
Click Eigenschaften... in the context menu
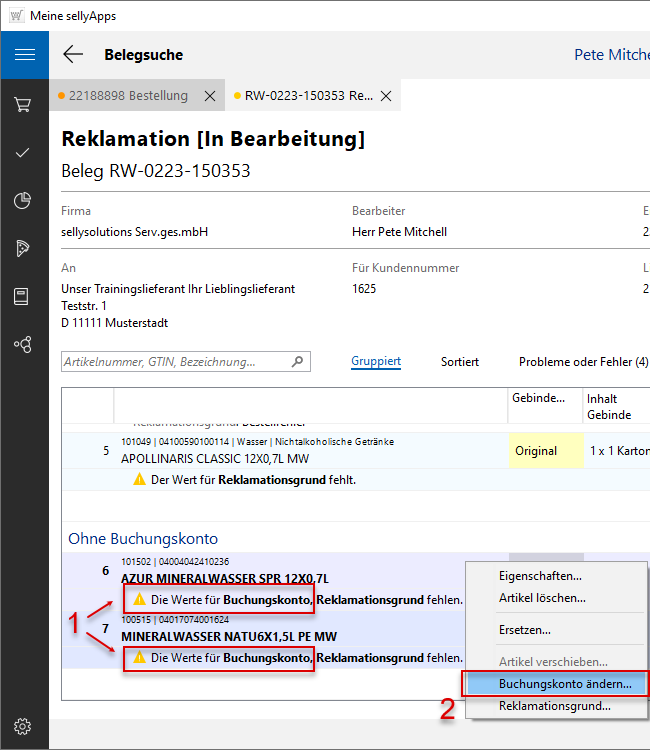[x=540, y=575]
